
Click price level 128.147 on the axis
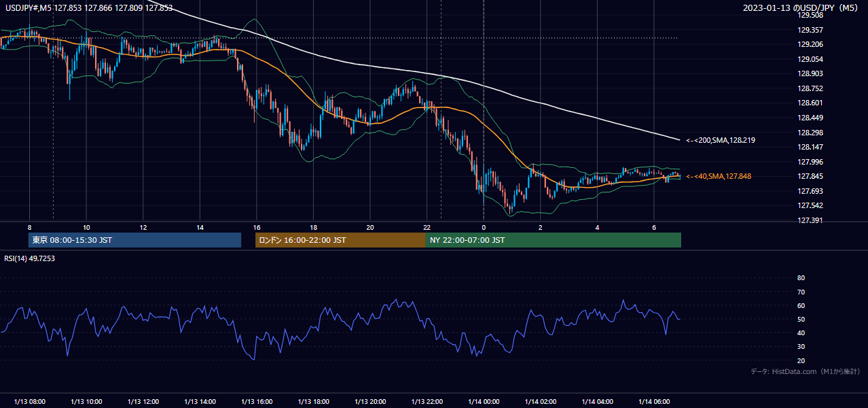coord(810,147)
